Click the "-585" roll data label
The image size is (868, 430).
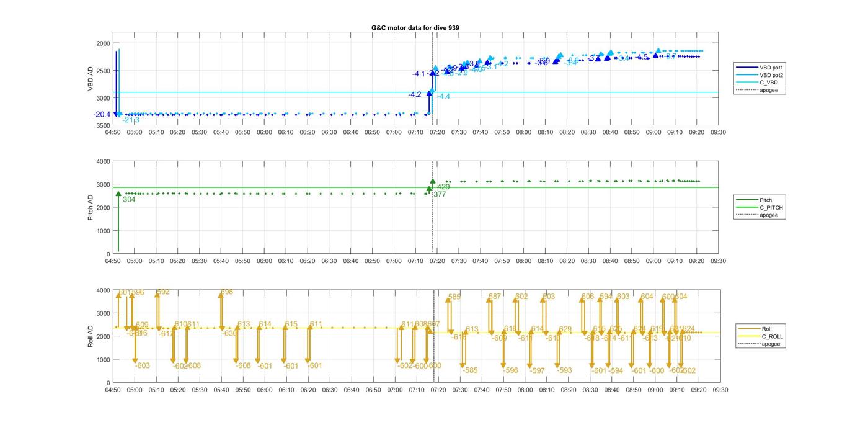point(470,371)
